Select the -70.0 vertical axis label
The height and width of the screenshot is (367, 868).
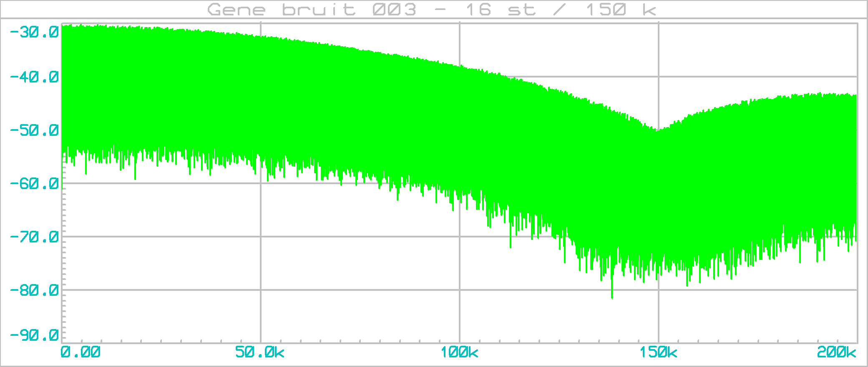33,237
